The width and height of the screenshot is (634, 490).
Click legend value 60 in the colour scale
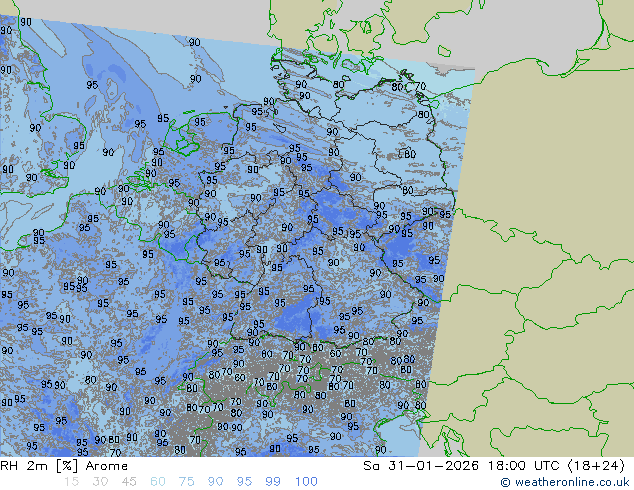click(158, 482)
